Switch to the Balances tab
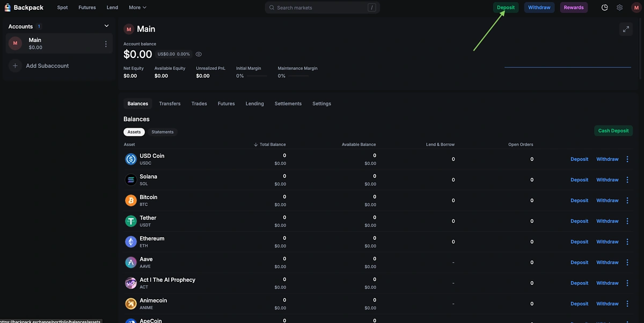The image size is (644, 323). [138, 104]
